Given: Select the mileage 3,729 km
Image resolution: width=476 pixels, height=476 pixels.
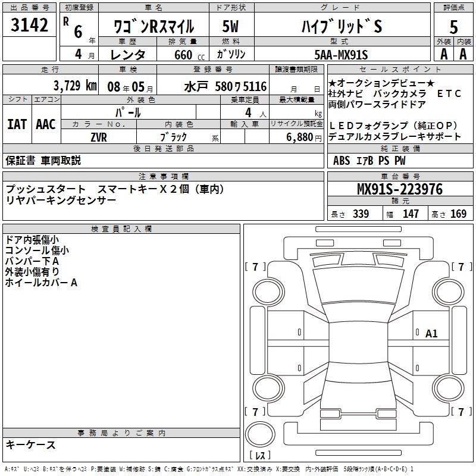Looking at the screenshot, I should tap(75, 86).
